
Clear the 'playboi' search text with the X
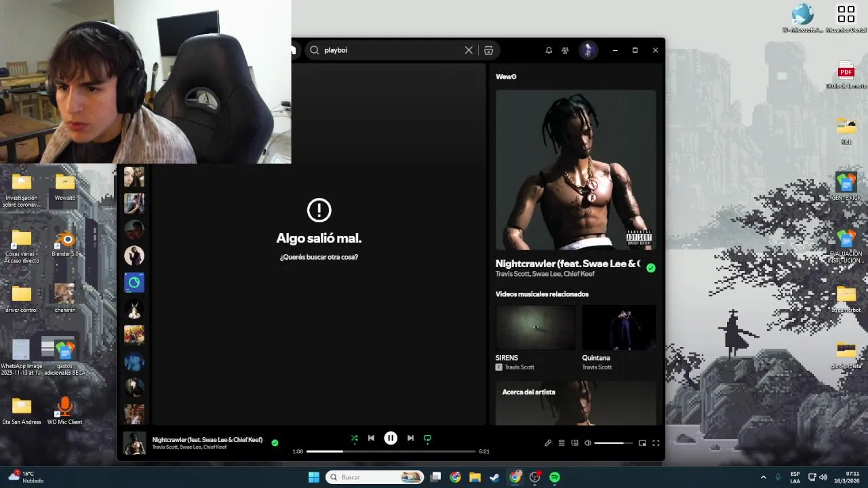pyautogui.click(x=469, y=50)
